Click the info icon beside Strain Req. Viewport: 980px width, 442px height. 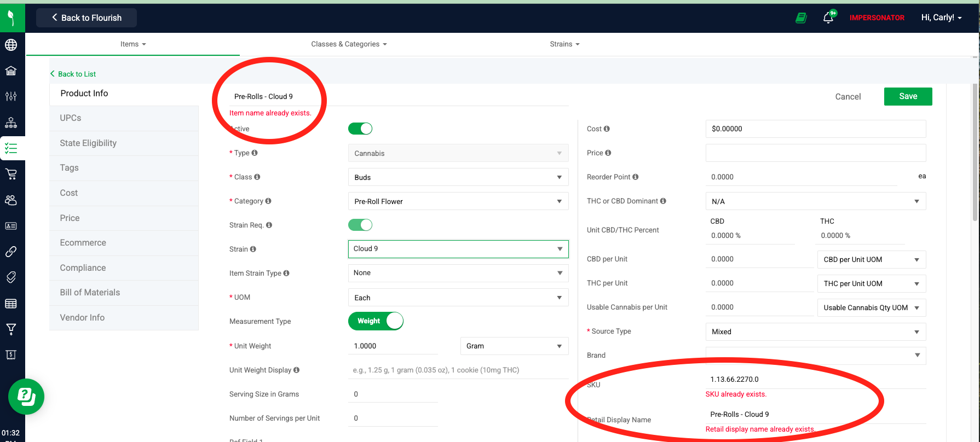click(269, 225)
